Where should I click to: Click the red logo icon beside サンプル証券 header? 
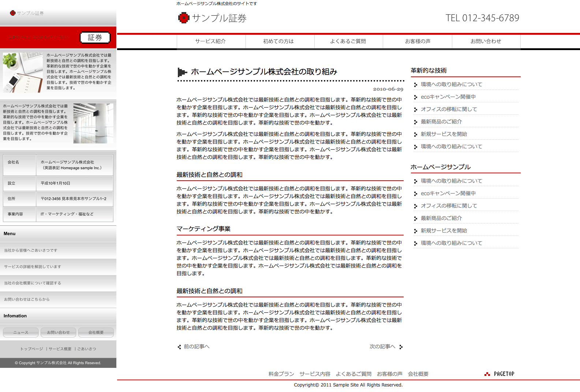[184, 18]
